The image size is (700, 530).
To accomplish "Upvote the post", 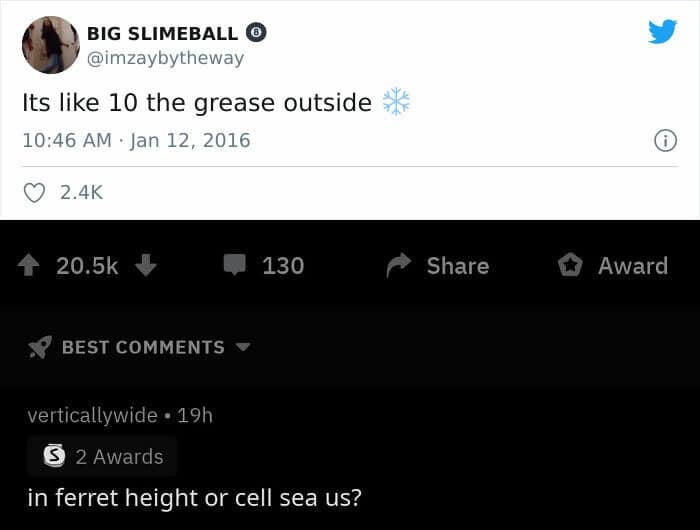I will pyautogui.click(x=28, y=265).
